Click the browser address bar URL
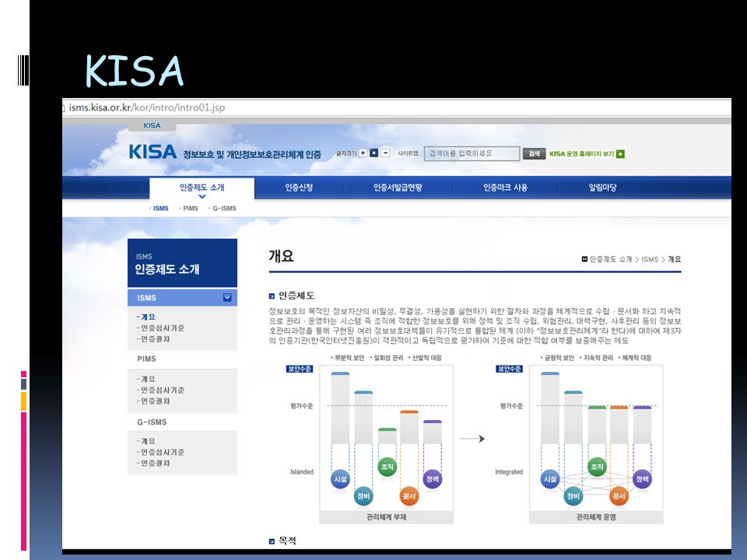 [x=147, y=107]
